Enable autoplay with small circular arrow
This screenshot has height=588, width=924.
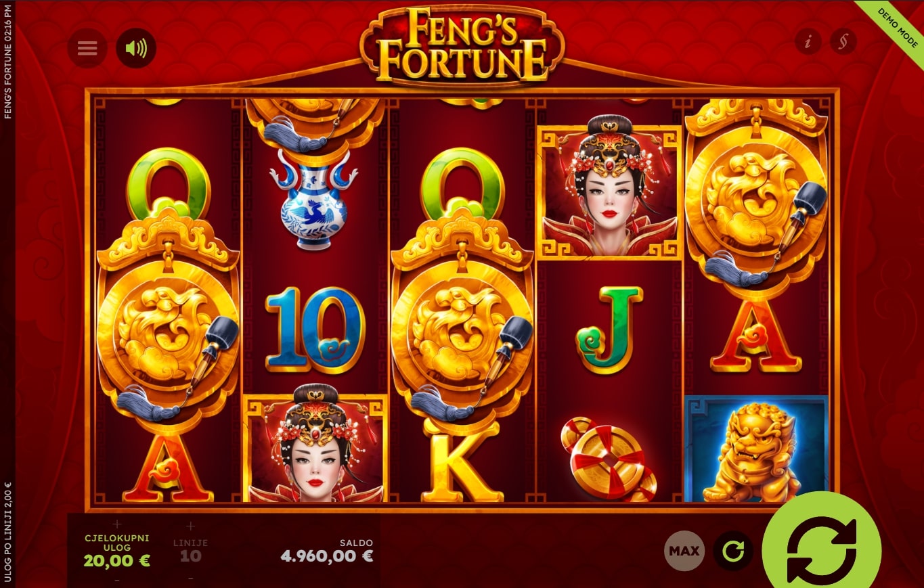coord(733,551)
